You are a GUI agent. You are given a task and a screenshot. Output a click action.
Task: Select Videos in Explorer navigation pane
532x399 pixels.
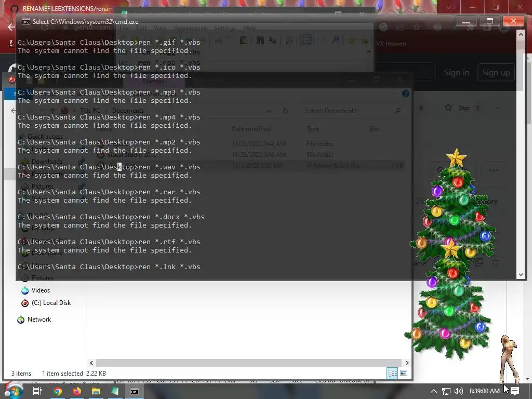click(41, 290)
